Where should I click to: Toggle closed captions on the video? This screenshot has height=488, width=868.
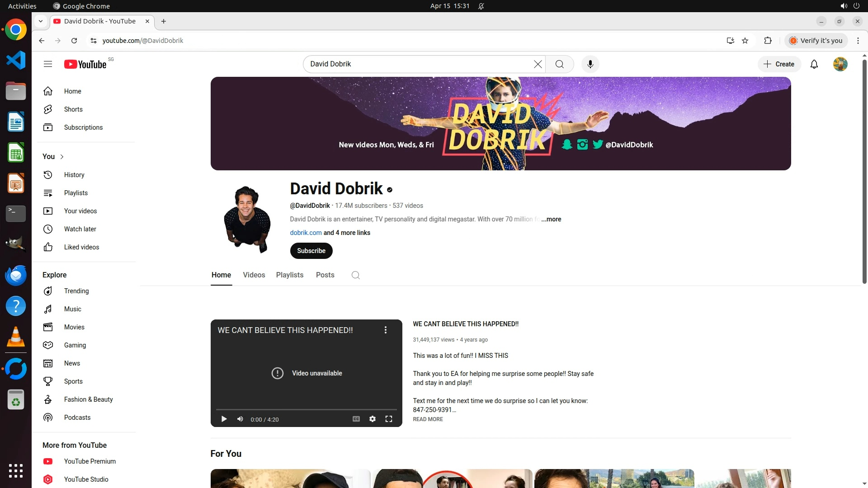356,419
